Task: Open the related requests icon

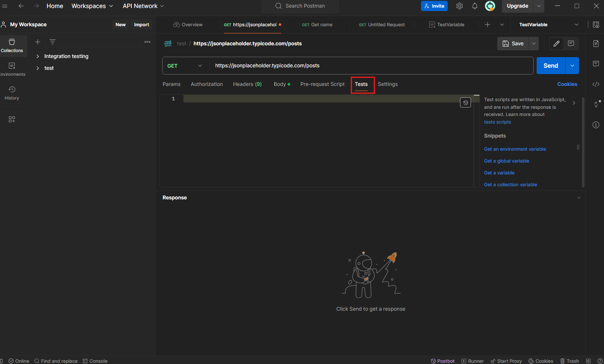Action: tap(596, 104)
